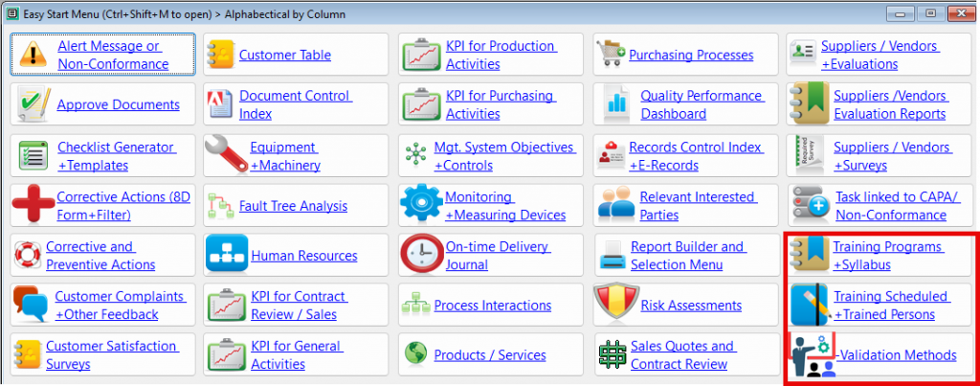The image size is (980, 386).
Task: Click the Fault Tree Analysis diagram icon
Action: pos(221,204)
